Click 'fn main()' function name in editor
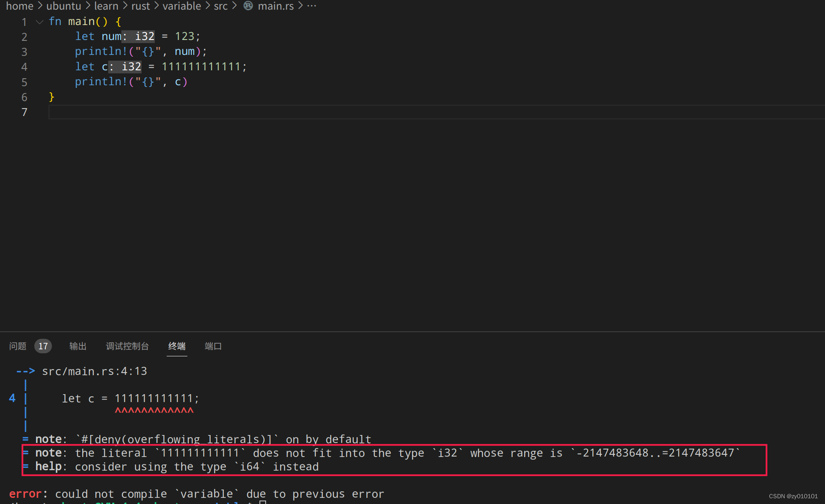This screenshot has height=504, width=825. (82, 22)
